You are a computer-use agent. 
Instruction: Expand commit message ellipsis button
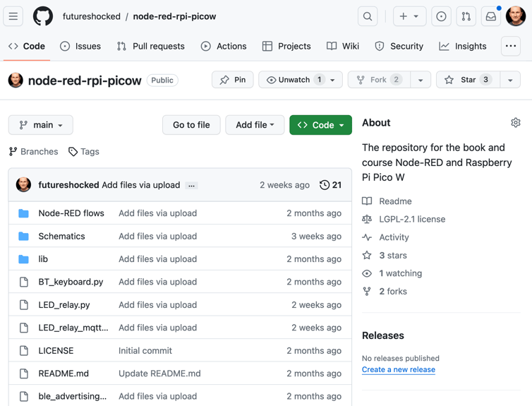191,185
